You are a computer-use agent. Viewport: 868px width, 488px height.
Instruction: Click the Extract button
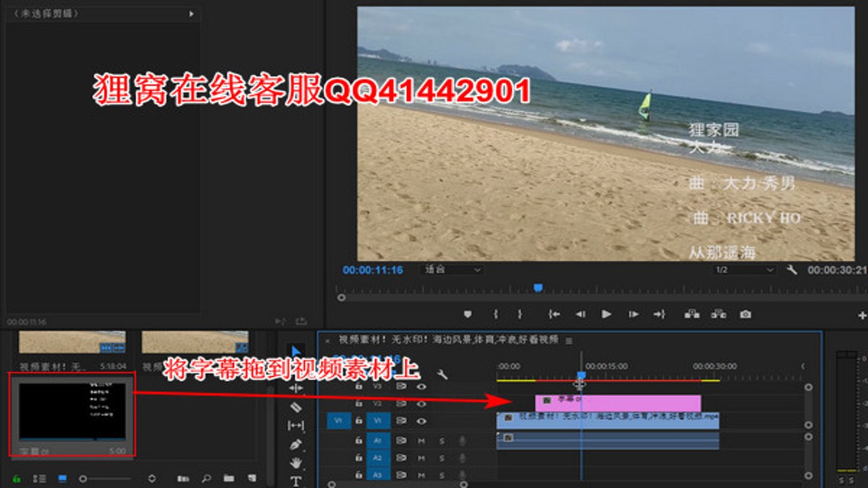(719, 314)
